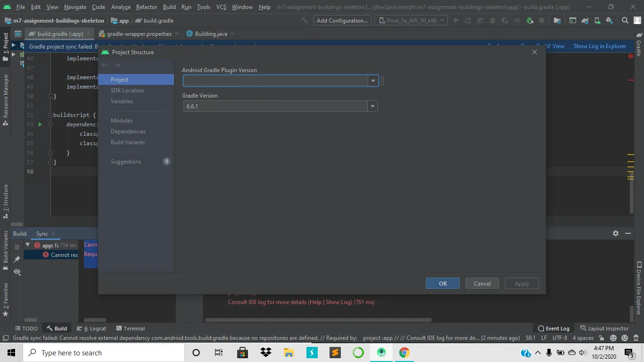Select the Cannot res... error row
This screenshot has width=644, height=362.
(x=51, y=255)
